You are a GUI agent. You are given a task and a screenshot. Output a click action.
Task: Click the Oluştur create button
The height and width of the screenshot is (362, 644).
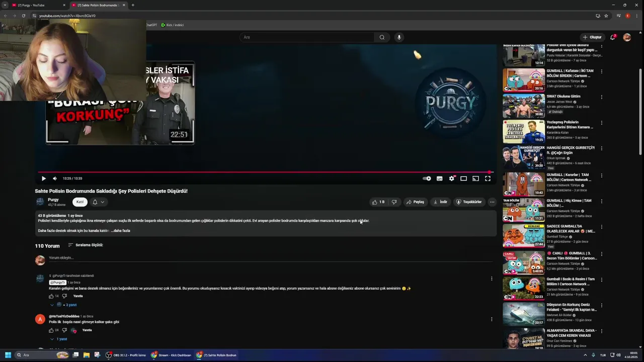tap(592, 37)
